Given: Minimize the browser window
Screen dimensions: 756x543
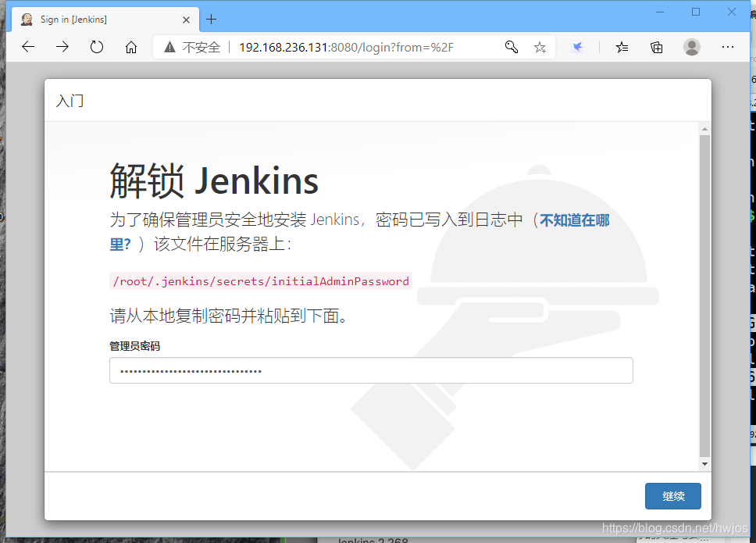Looking at the screenshot, I should point(660,12).
